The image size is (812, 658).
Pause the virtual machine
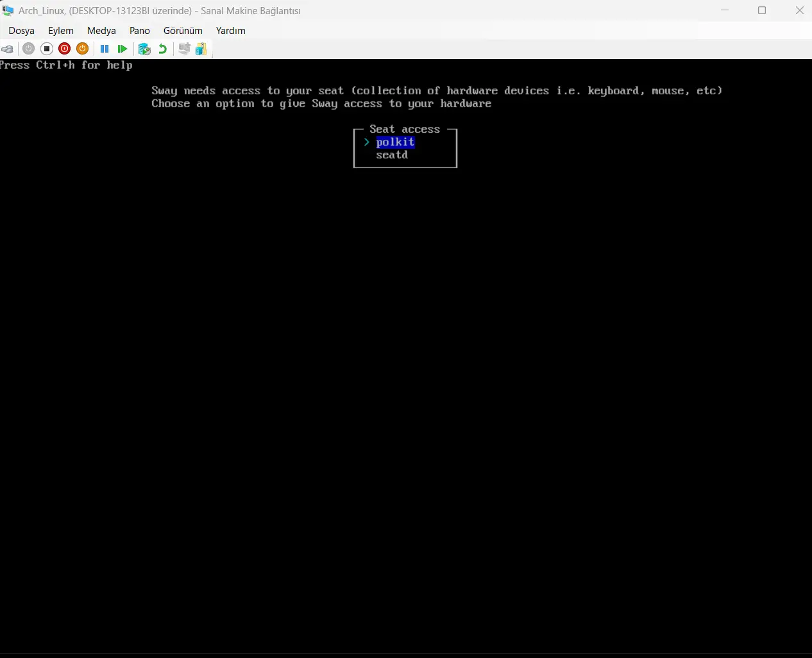pyautogui.click(x=105, y=49)
